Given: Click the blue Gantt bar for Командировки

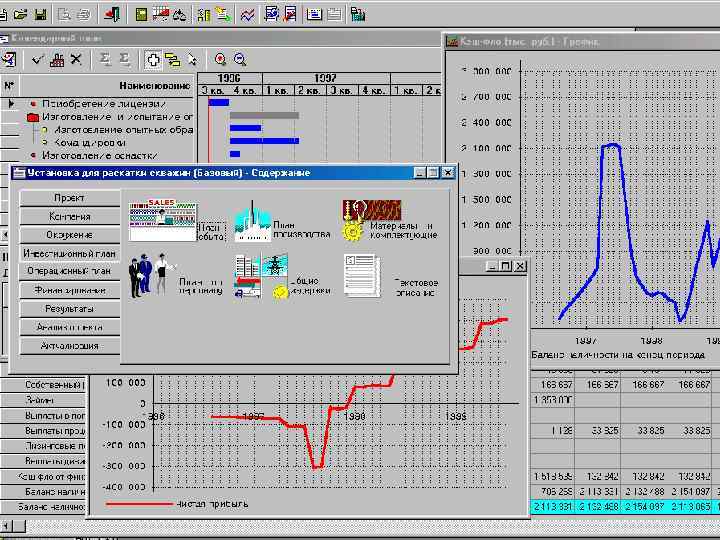Looking at the screenshot, I should (x=264, y=141).
